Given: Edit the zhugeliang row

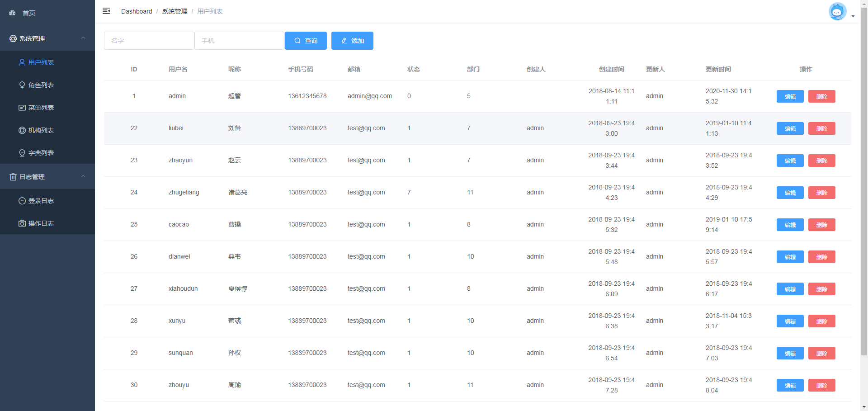Looking at the screenshot, I should tap(790, 193).
